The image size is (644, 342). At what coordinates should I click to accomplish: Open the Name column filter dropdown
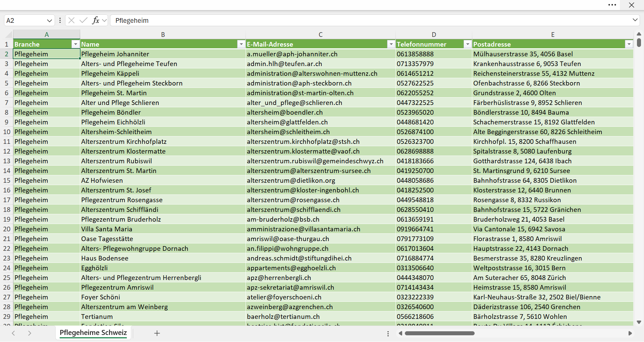[x=241, y=44]
